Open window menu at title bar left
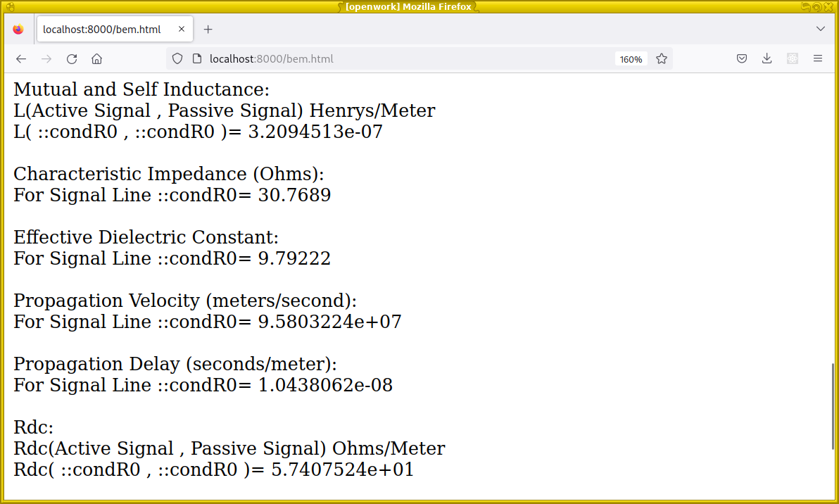Image resolution: width=839 pixels, height=504 pixels. (10, 6)
